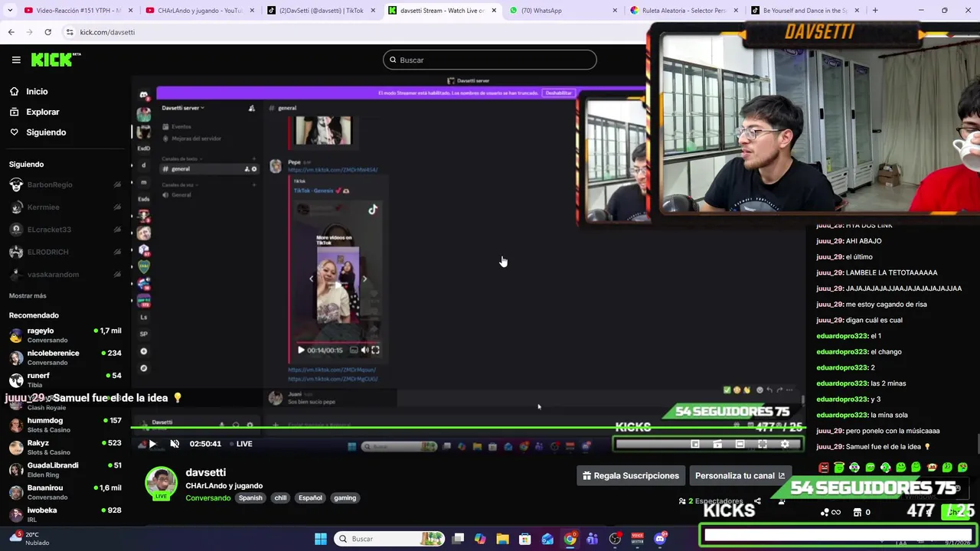Click the Windows taskbar search box
Viewport: 980px width, 551px height.
point(390,539)
